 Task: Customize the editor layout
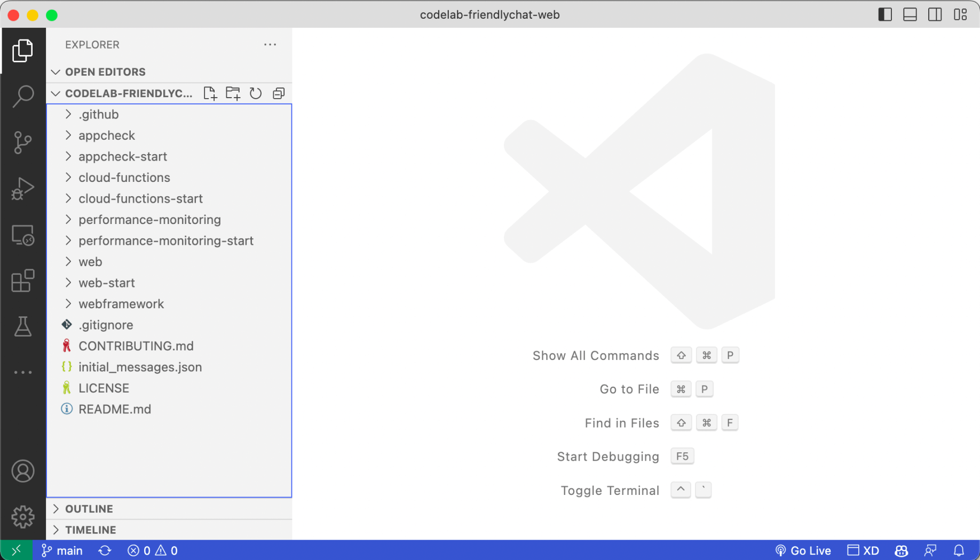pyautogui.click(x=960, y=14)
